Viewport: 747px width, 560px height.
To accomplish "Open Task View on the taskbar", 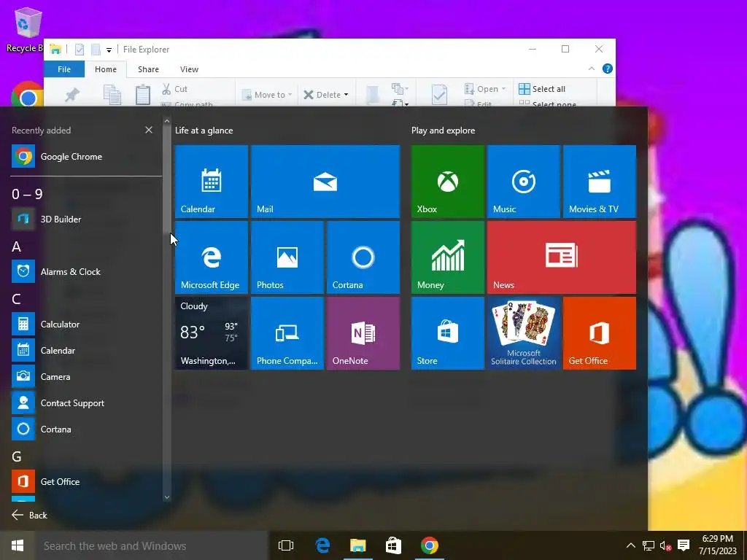I will point(286,545).
